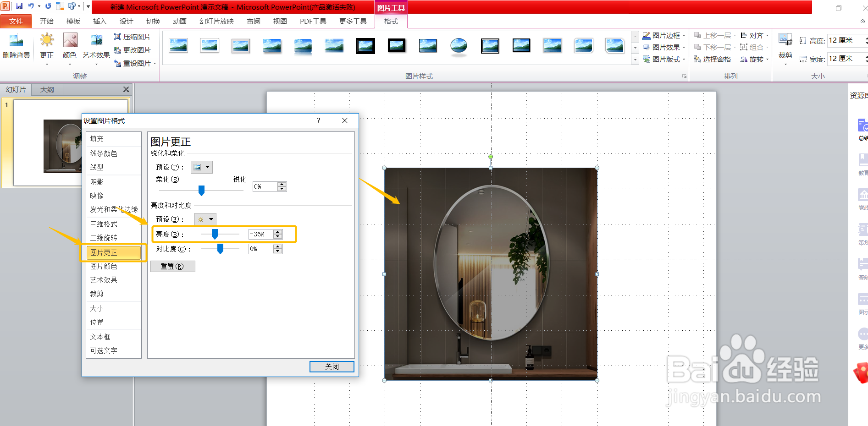Click Reset Picture (重设图片)
Screen dimensions: 868x426
tap(135, 63)
